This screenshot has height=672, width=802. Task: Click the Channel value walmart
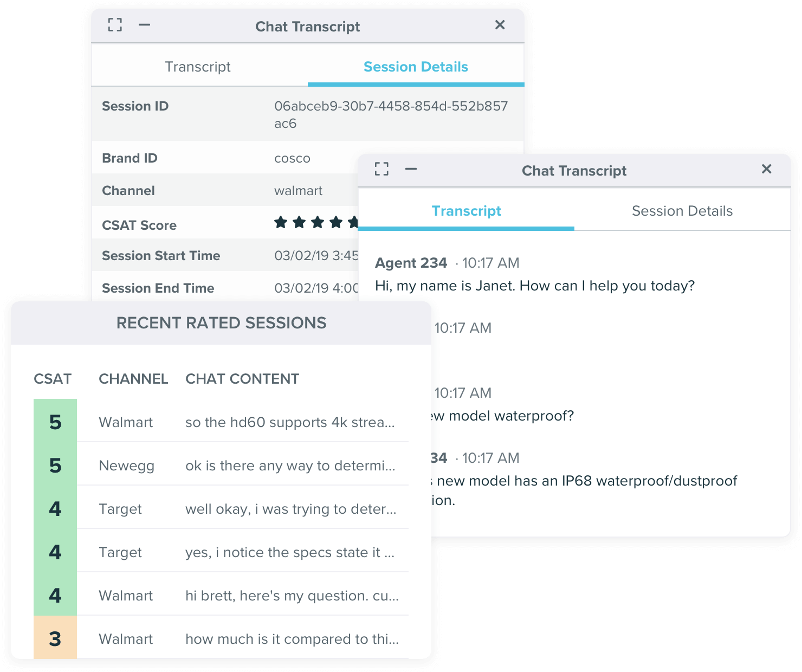pos(298,191)
